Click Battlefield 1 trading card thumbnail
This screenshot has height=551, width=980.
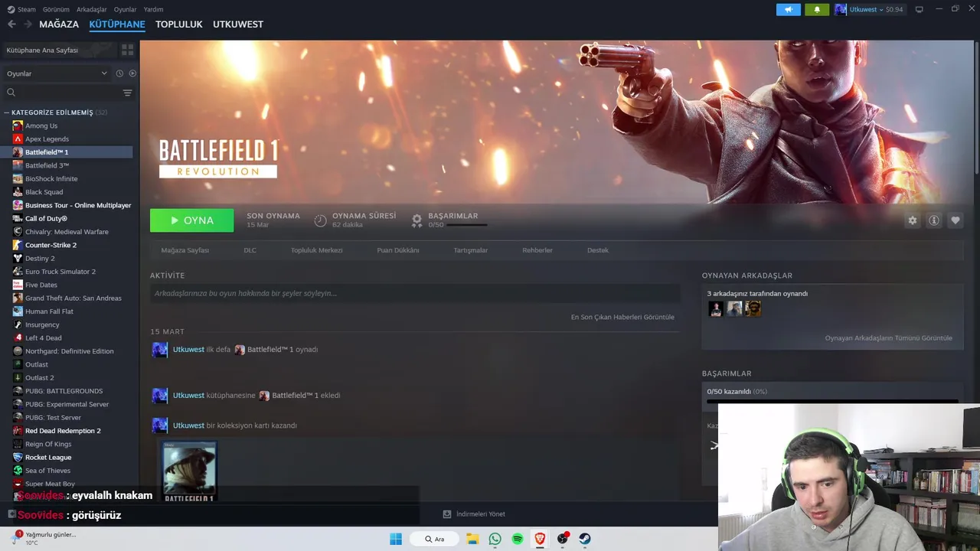(x=189, y=471)
